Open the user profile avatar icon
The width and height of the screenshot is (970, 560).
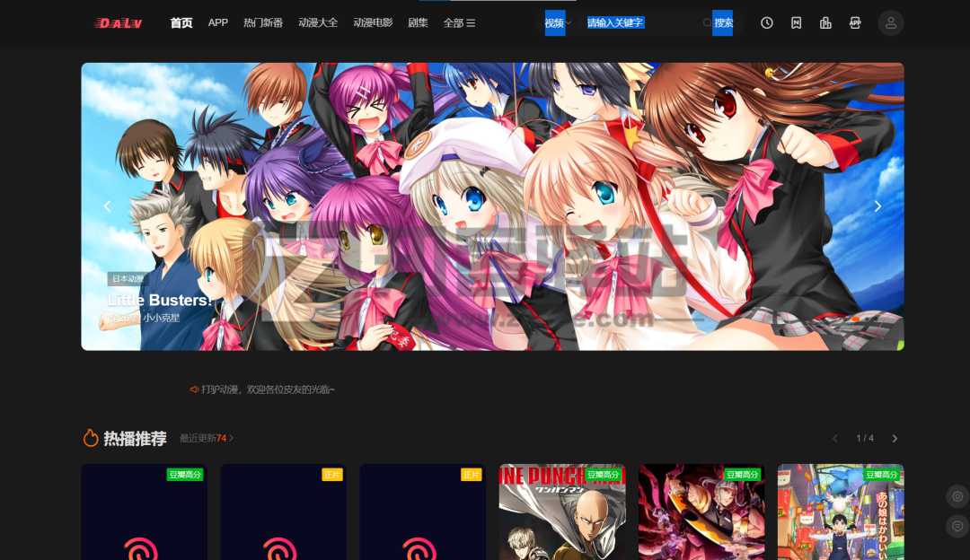pos(890,22)
